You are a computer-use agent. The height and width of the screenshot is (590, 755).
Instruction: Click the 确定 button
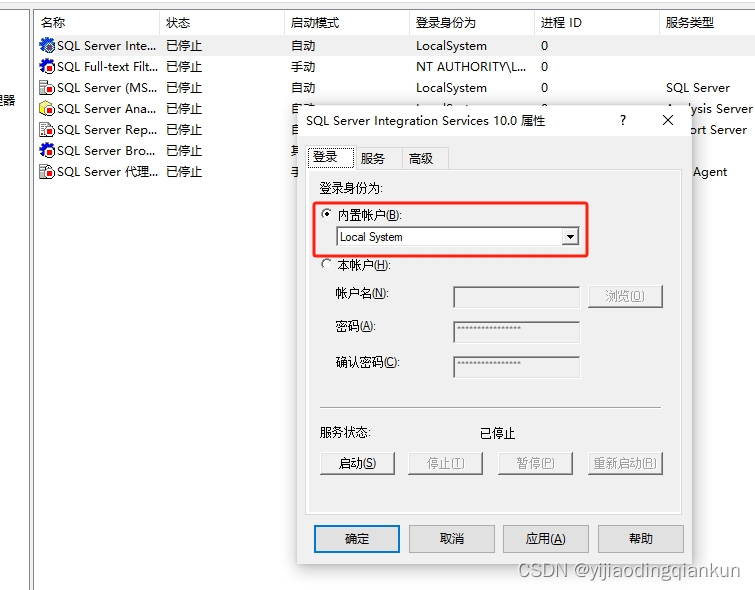[357, 538]
